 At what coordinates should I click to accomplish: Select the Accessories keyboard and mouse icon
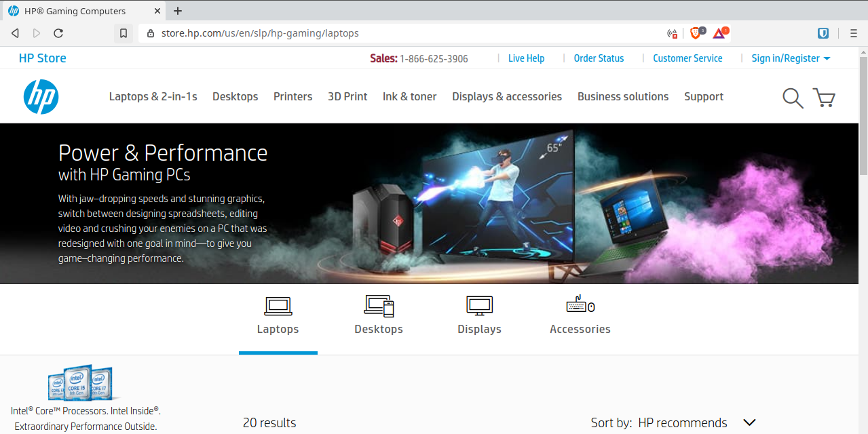pos(580,305)
